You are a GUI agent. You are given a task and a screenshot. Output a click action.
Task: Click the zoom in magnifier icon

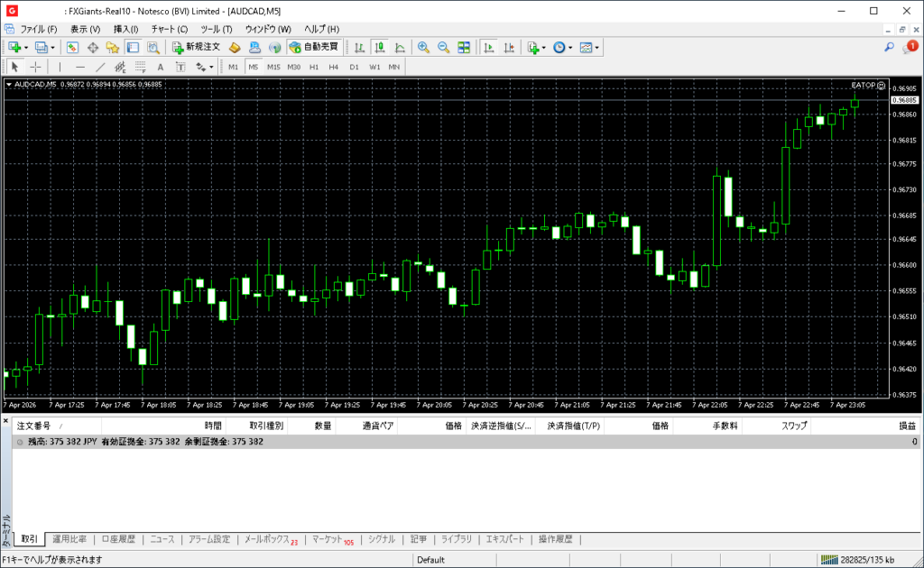click(423, 47)
